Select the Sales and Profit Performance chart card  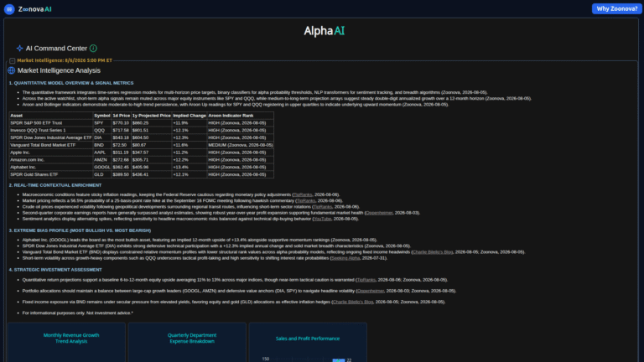click(x=308, y=342)
